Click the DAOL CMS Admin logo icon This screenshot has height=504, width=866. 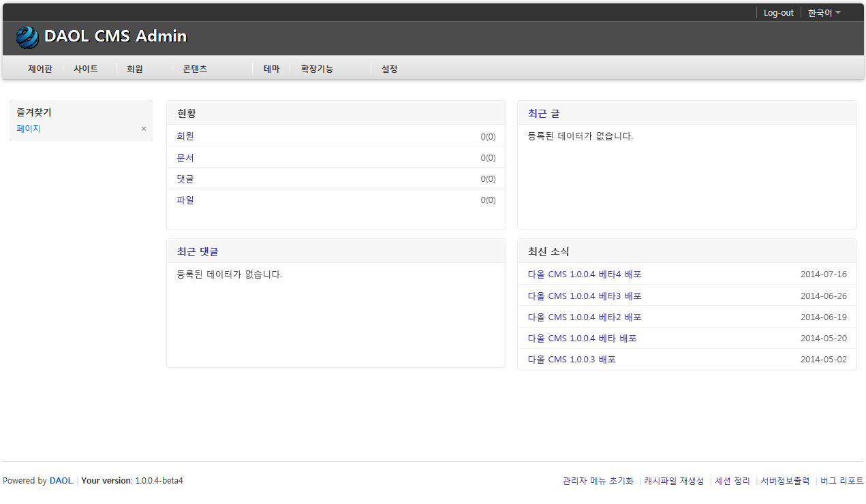27,37
